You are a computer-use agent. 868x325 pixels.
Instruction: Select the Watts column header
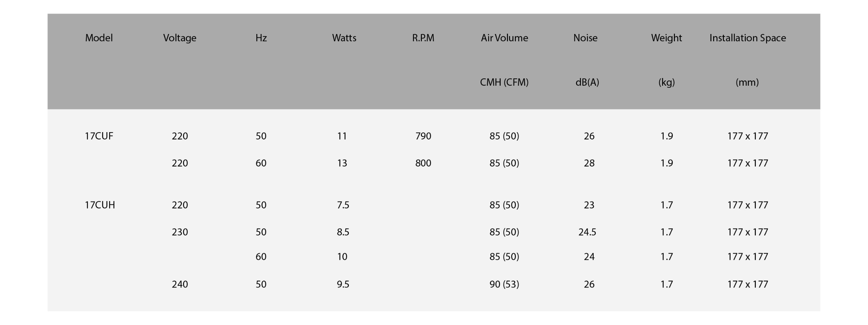344,38
